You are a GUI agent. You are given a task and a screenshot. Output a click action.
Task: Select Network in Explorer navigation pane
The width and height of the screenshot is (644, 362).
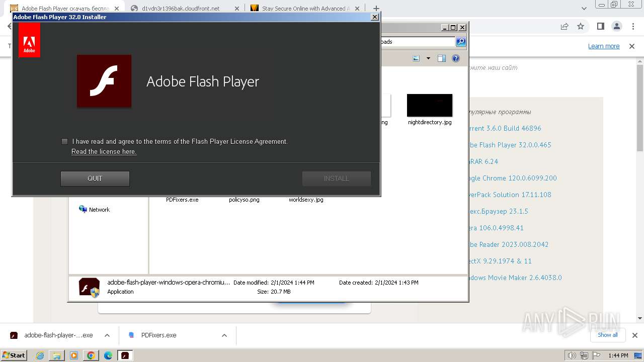point(94,210)
